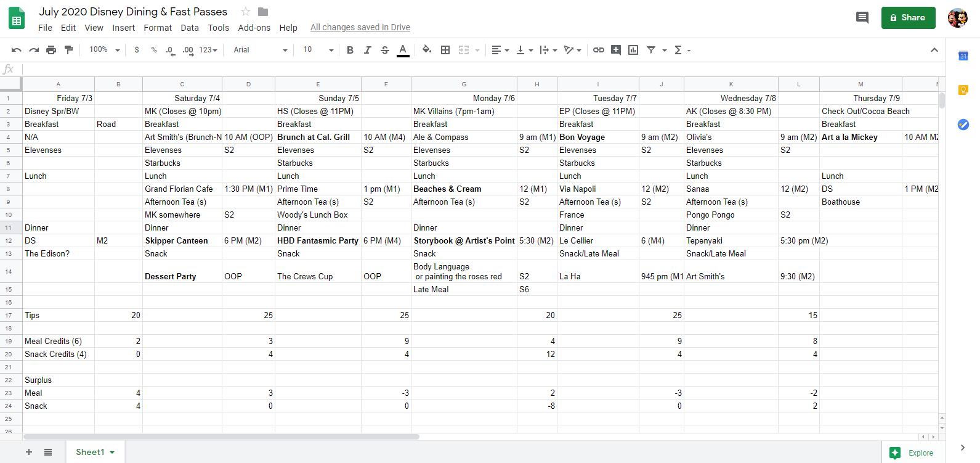Open the Tools menu
The image size is (980, 463).
point(218,28)
